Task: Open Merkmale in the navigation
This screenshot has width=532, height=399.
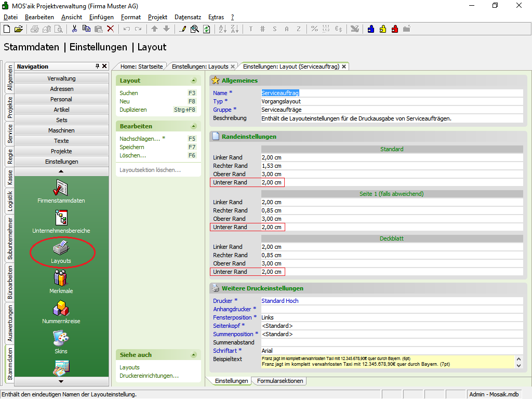Action: click(x=61, y=282)
